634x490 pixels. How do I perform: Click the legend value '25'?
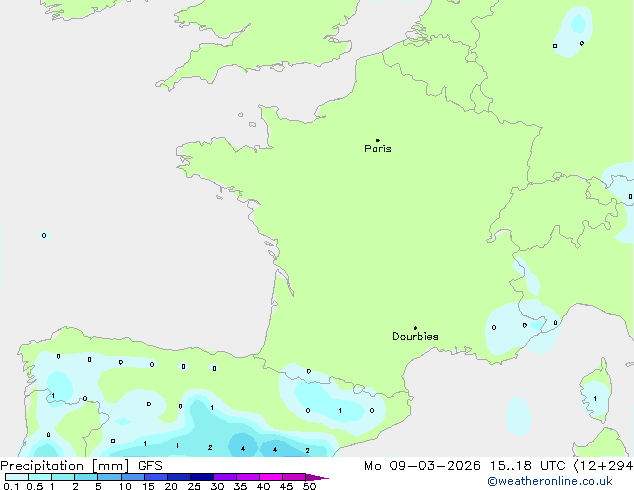tap(194, 486)
